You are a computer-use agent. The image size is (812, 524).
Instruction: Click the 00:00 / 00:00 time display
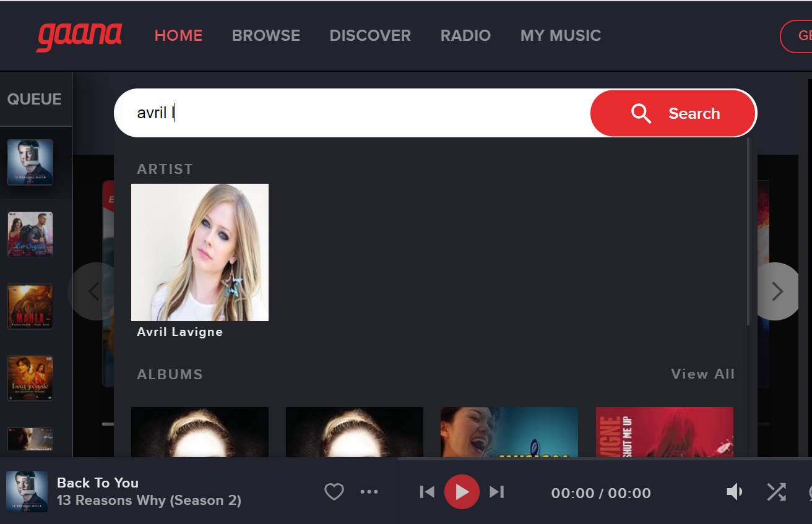click(601, 493)
